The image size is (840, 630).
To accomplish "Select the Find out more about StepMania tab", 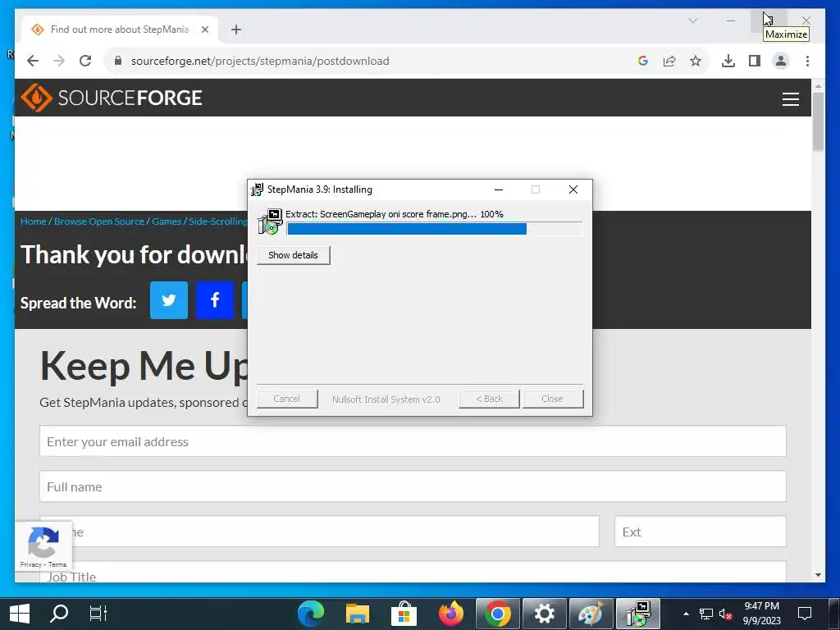I will [x=120, y=30].
